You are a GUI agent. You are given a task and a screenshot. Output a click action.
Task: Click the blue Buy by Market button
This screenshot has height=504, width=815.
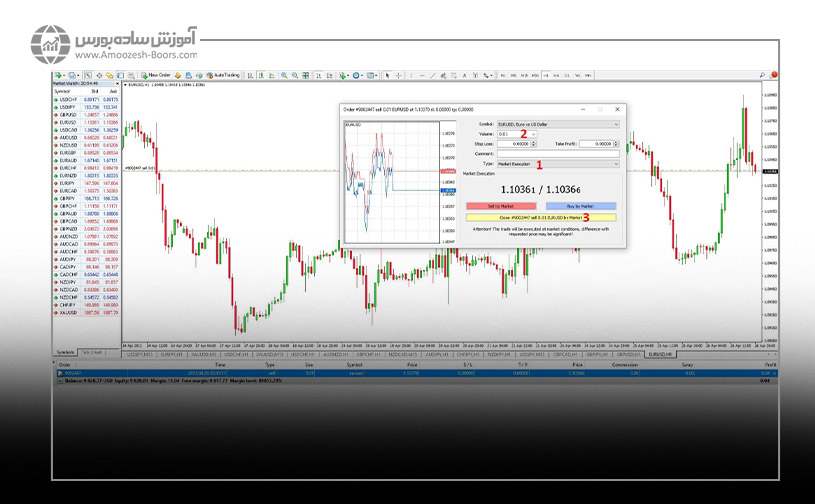[x=581, y=205]
